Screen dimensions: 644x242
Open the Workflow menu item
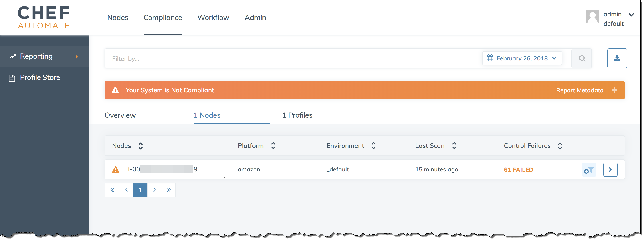214,17
